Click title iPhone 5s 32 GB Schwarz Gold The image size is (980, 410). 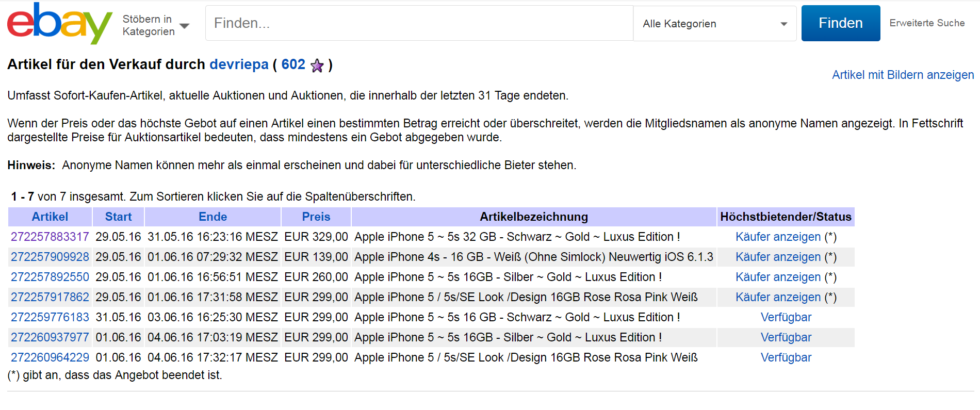[517, 237]
